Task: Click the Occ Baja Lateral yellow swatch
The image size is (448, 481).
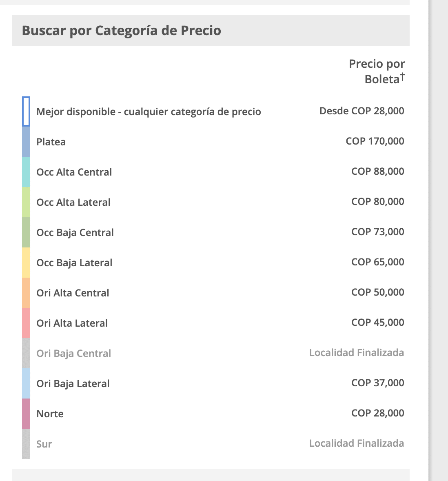Action: pos(26,263)
